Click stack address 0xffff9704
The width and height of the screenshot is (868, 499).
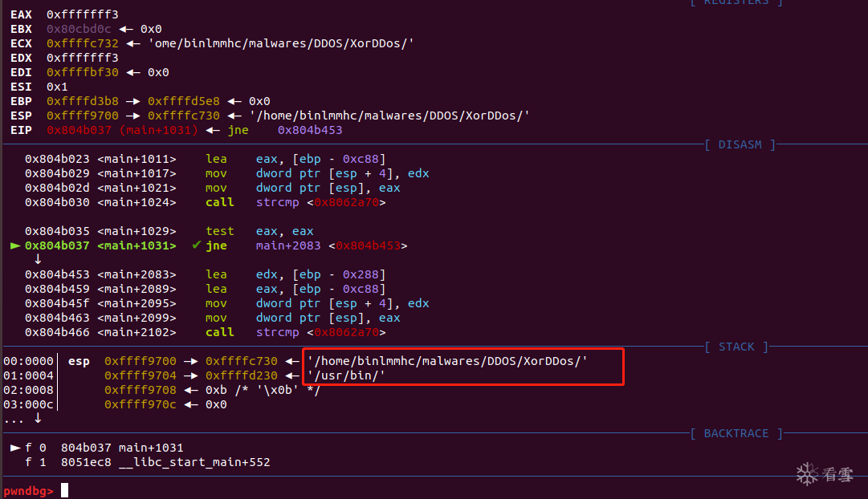pos(141,375)
